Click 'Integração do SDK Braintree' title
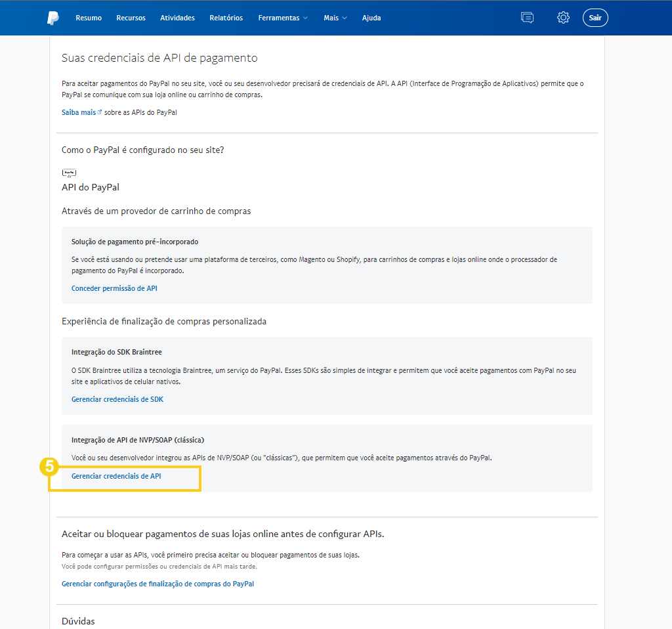The height and width of the screenshot is (629, 672). click(117, 352)
